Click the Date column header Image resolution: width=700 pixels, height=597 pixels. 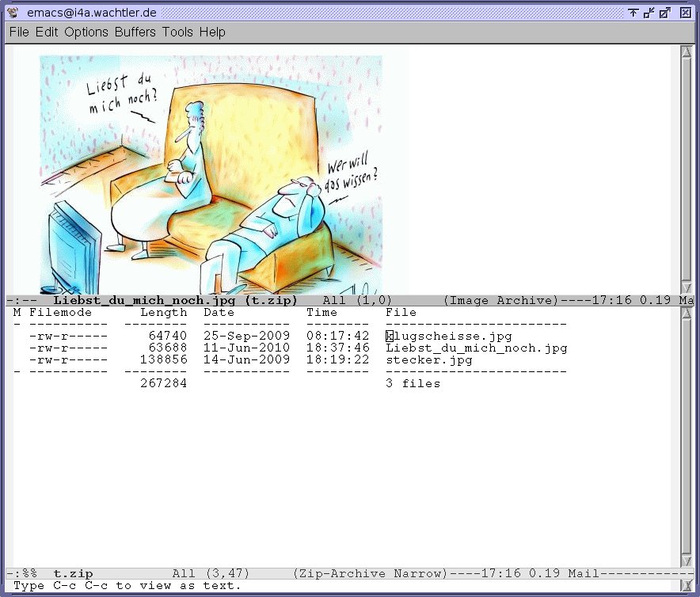[219, 312]
